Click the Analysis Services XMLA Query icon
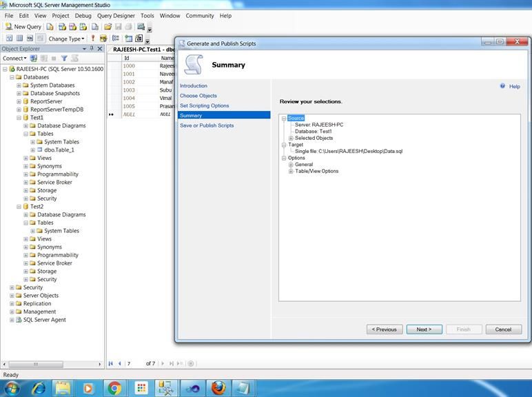 (83, 26)
